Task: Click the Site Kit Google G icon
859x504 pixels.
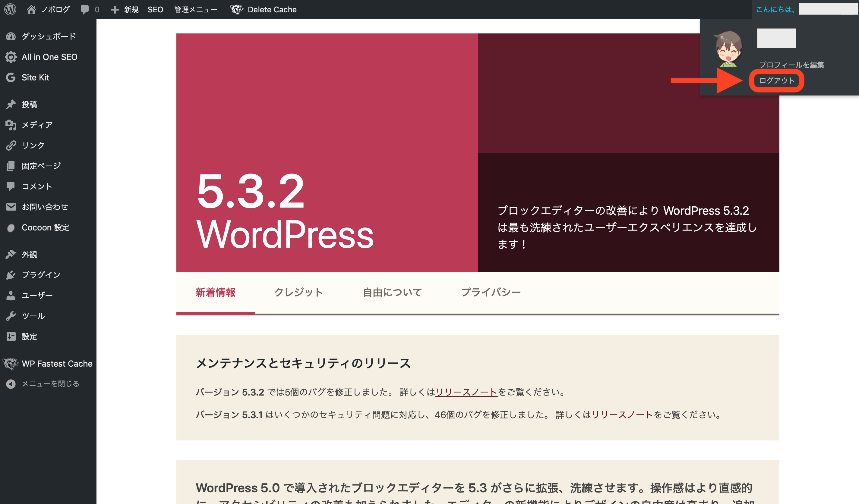Action: [x=11, y=77]
